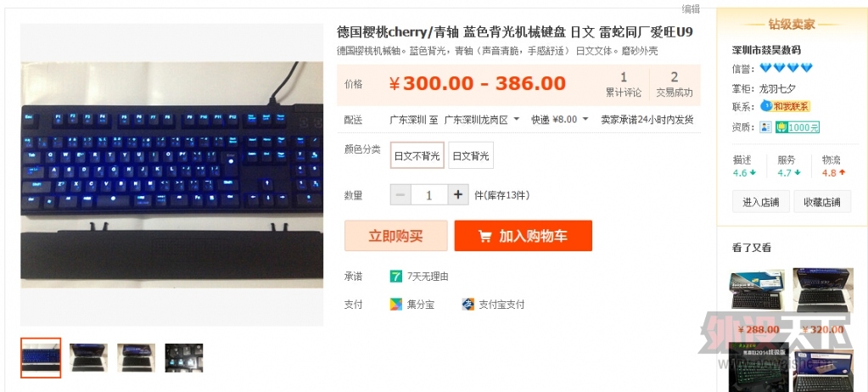Click the blue diamond seller credit icons
This screenshot has width=868, height=392.
point(786,68)
